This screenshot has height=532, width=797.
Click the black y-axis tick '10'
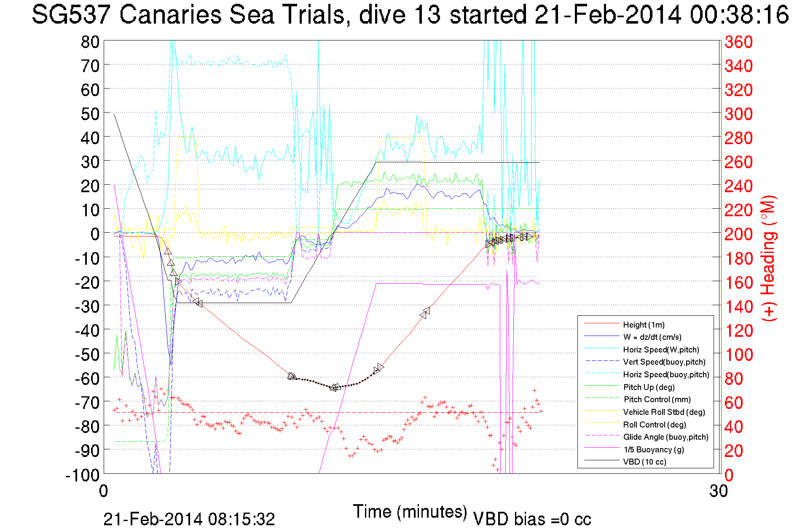coord(90,210)
